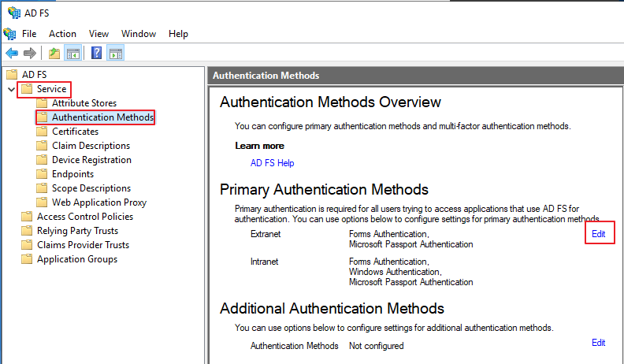Click the Application Groups folder icon
624x364 pixels.
[27, 259]
